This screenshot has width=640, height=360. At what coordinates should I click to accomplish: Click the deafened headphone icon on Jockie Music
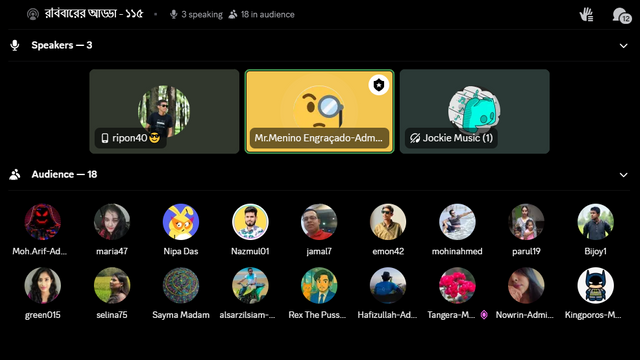coord(415,138)
